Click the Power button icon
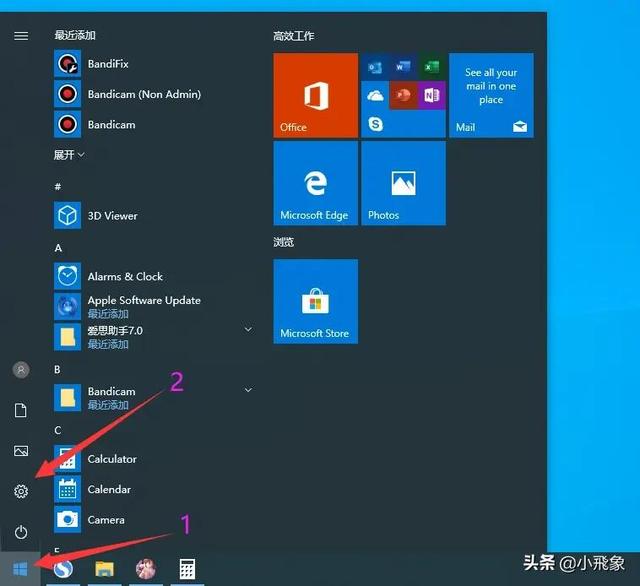 [21, 532]
